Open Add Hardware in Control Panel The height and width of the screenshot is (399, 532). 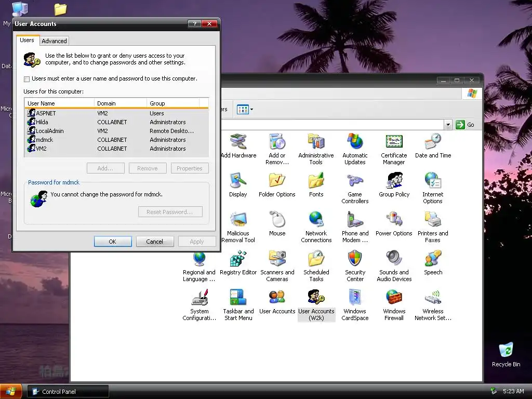[x=238, y=146]
